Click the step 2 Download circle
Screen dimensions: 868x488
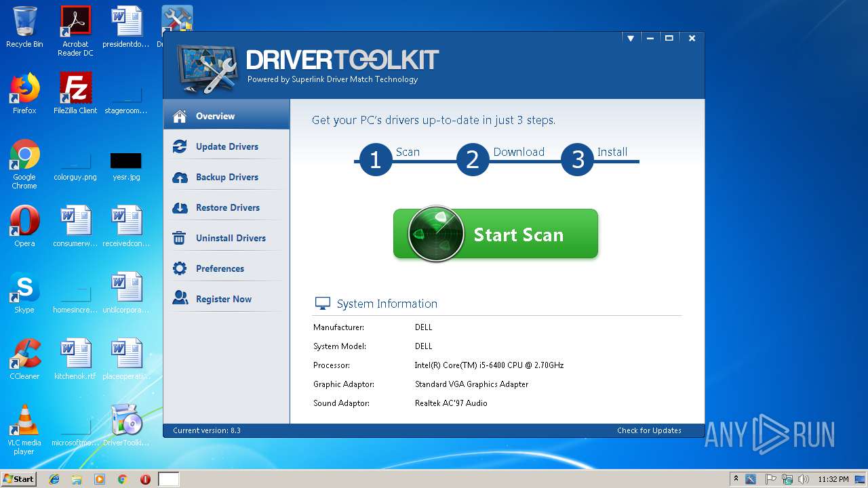pyautogui.click(x=473, y=159)
